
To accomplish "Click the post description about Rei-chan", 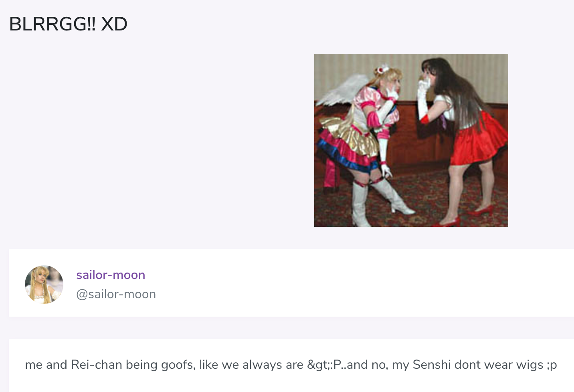I will [x=291, y=365].
